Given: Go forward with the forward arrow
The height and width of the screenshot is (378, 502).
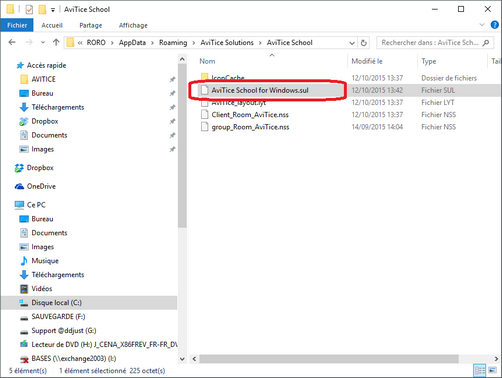Looking at the screenshot, I should click(x=29, y=42).
